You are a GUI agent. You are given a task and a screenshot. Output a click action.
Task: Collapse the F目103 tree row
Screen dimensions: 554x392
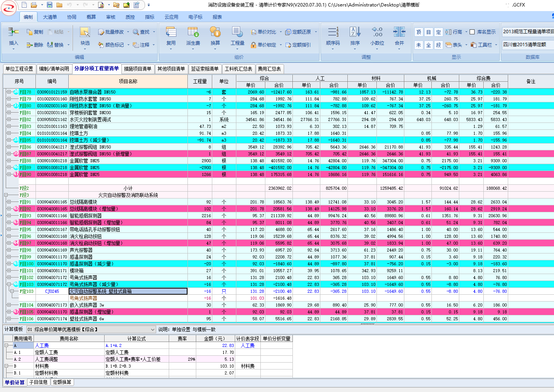click(x=9, y=284)
